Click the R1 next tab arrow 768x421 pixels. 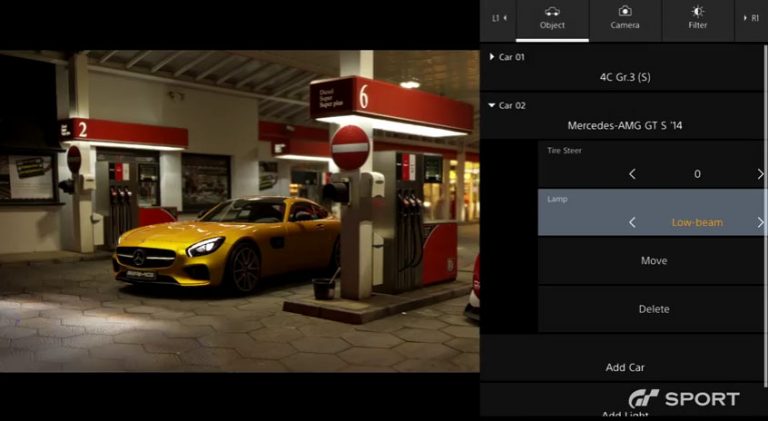(x=752, y=18)
